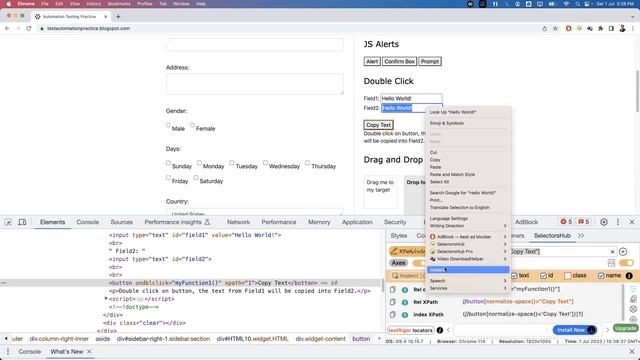
Task: Click the info icon next to testRigor locators
Action: (x=440, y=330)
